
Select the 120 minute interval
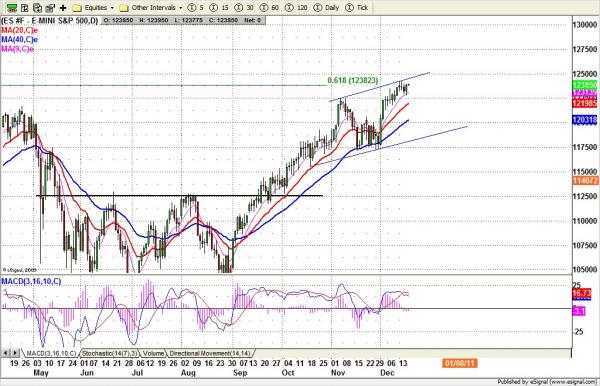click(297, 7)
